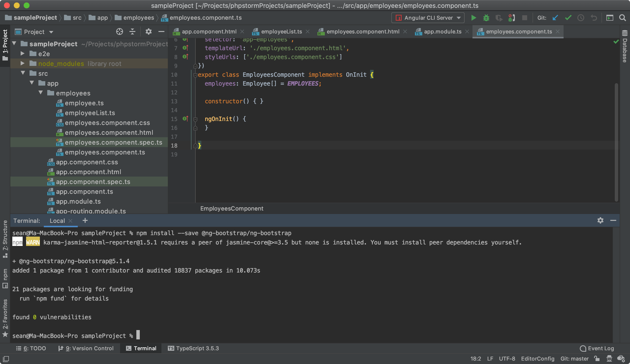Screen dimensions: 630x364
Task: Collapse the src folder in the project tree
Action: pyautogui.click(x=23, y=73)
